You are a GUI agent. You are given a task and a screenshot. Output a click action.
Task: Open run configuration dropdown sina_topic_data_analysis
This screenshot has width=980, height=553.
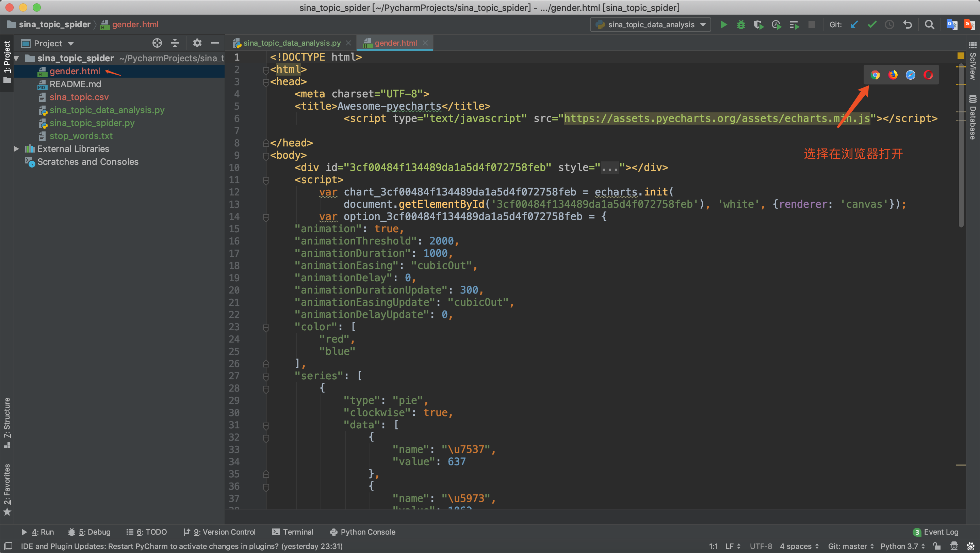click(x=651, y=25)
